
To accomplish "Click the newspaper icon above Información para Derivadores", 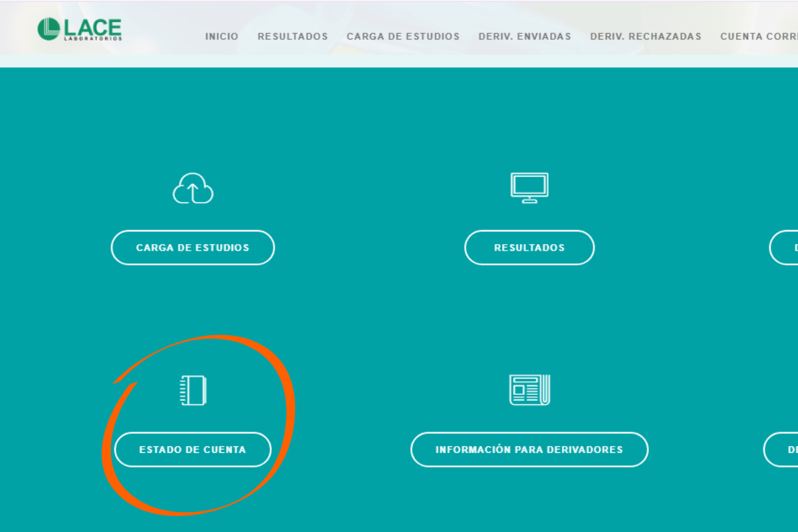I will [529, 390].
